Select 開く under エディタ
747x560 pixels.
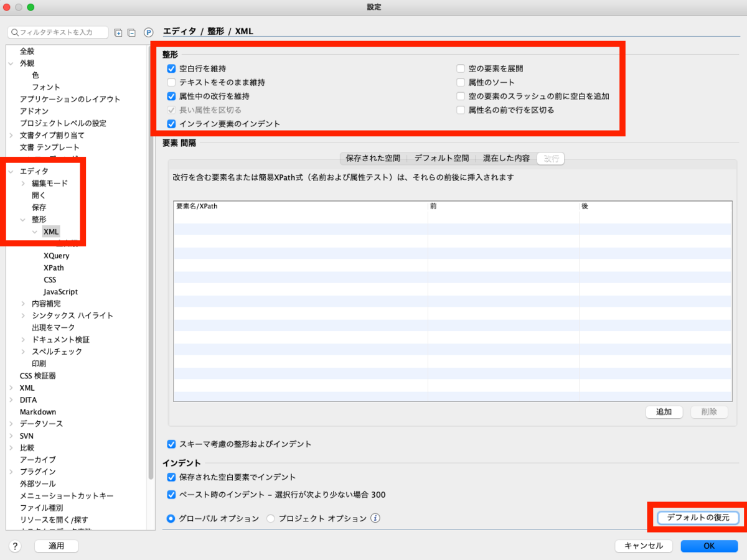coord(39,195)
